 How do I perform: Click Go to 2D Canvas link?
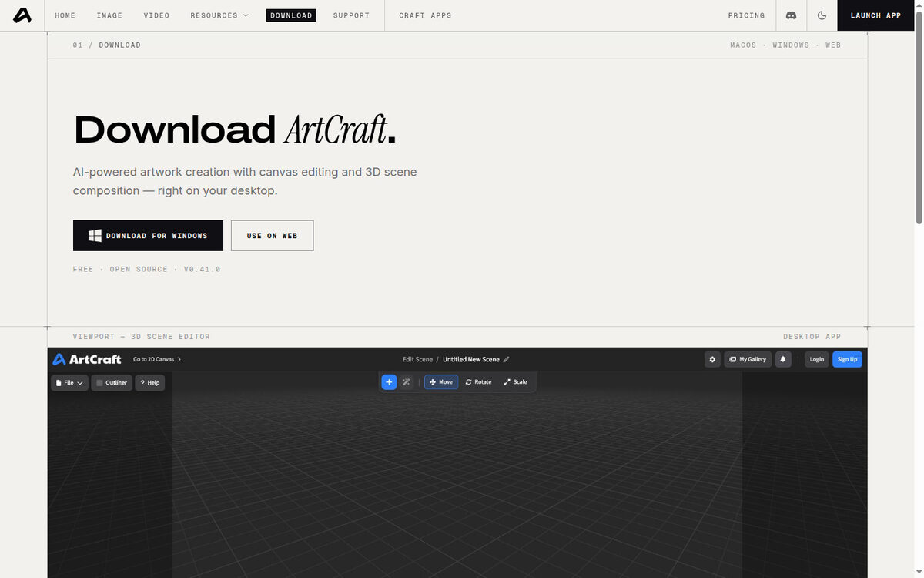157,359
